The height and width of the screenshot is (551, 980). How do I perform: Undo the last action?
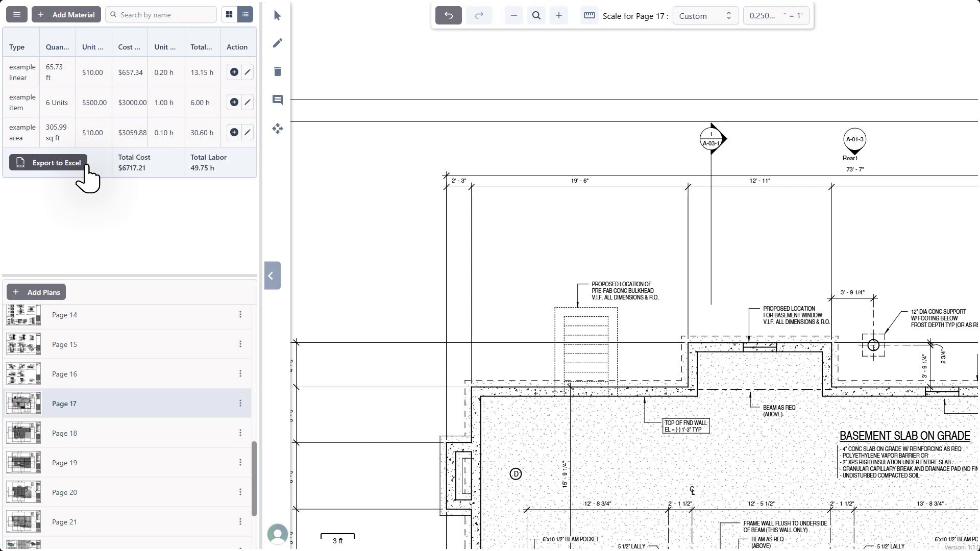click(449, 15)
